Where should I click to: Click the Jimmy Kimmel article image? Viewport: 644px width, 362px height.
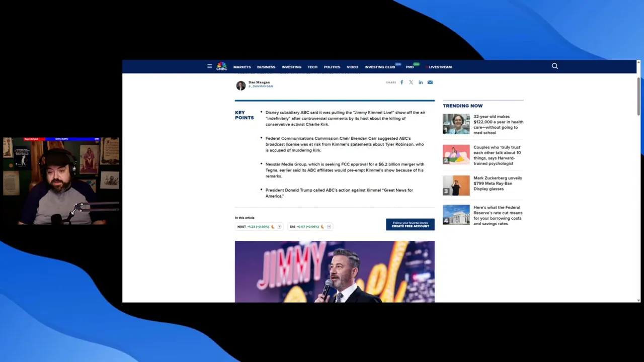(x=335, y=271)
